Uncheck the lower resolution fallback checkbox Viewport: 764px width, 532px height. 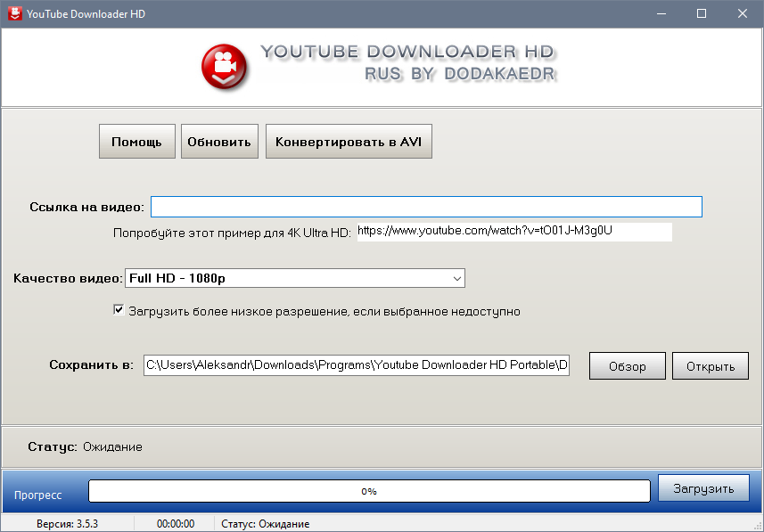coord(119,311)
